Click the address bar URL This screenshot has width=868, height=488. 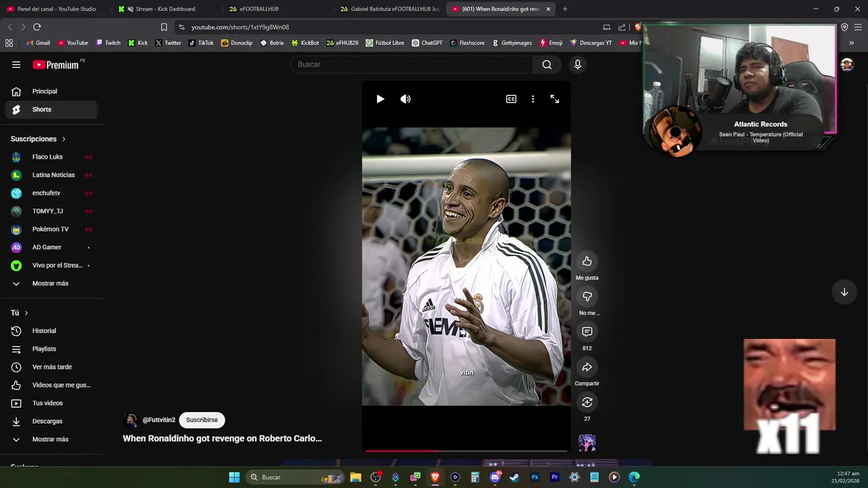(240, 27)
